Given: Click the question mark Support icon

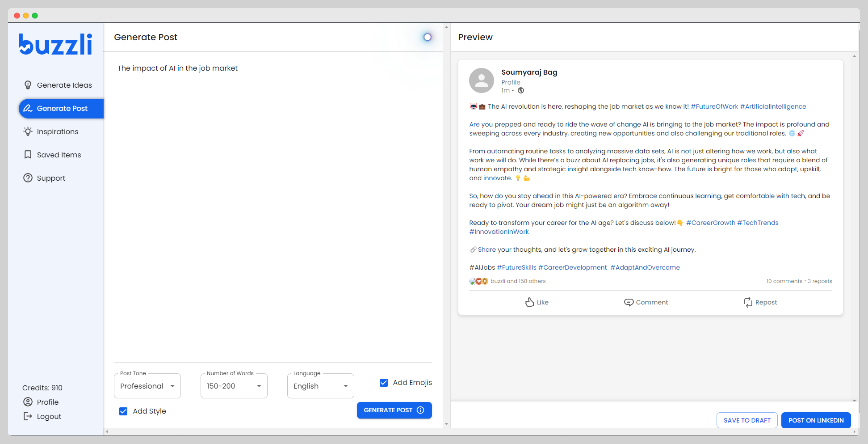Looking at the screenshot, I should (28, 178).
